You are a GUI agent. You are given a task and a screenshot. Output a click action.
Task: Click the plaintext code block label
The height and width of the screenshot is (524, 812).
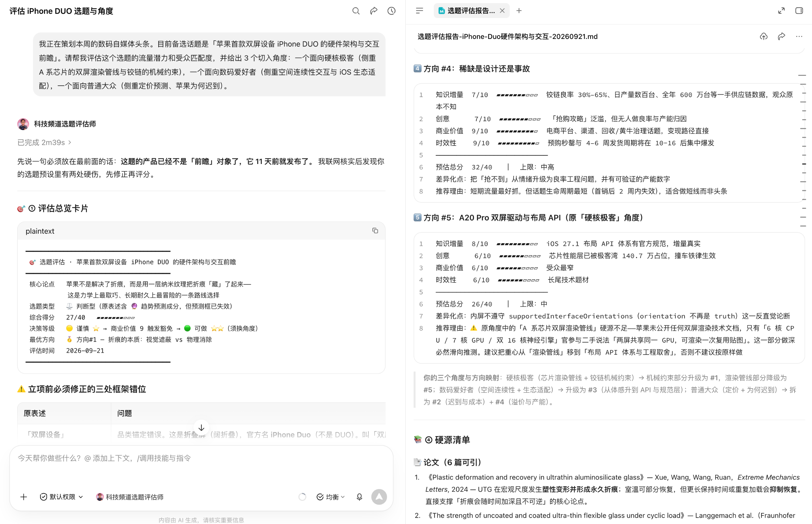pyautogui.click(x=40, y=231)
